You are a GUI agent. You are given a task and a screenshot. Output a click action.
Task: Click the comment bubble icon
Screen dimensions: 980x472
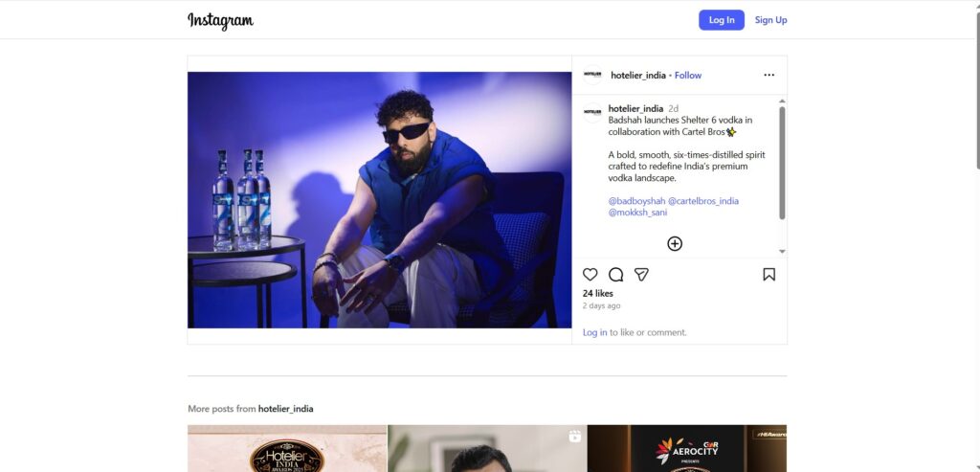coord(615,275)
